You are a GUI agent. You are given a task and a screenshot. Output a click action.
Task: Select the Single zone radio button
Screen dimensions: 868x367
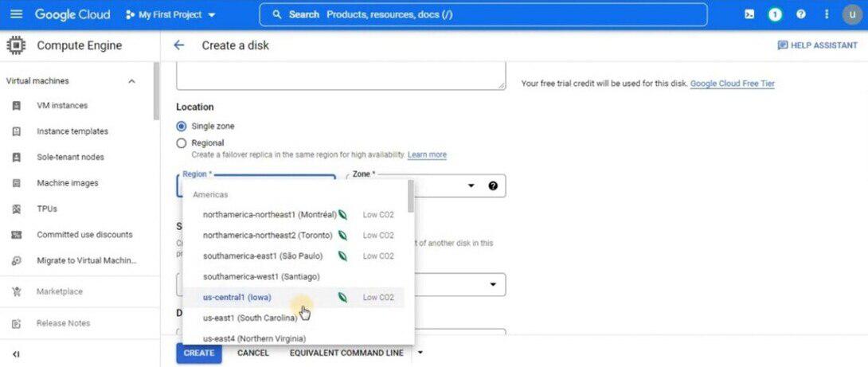click(181, 127)
